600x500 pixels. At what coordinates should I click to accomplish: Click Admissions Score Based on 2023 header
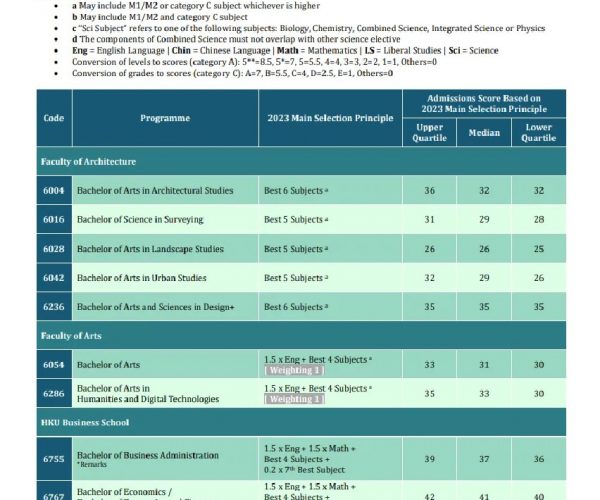coord(484,104)
